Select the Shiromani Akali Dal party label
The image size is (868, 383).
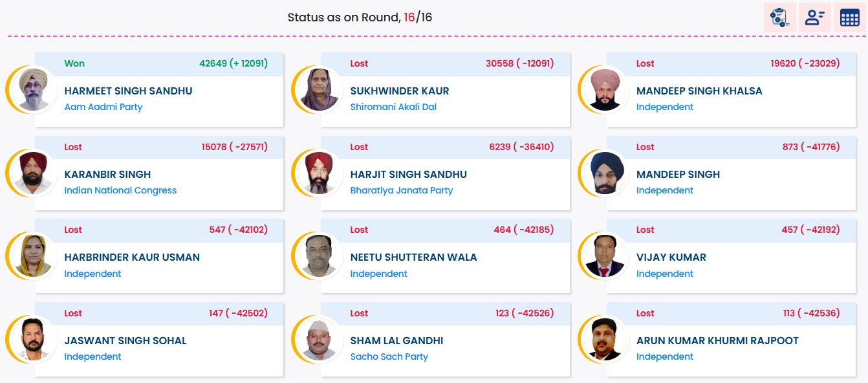[x=393, y=107]
